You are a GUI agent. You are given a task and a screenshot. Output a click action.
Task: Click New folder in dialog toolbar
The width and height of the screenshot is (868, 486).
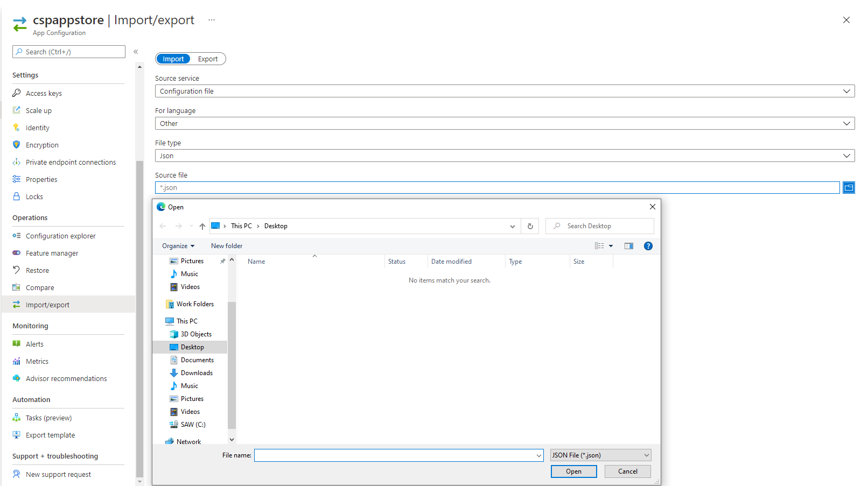coord(227,246)
